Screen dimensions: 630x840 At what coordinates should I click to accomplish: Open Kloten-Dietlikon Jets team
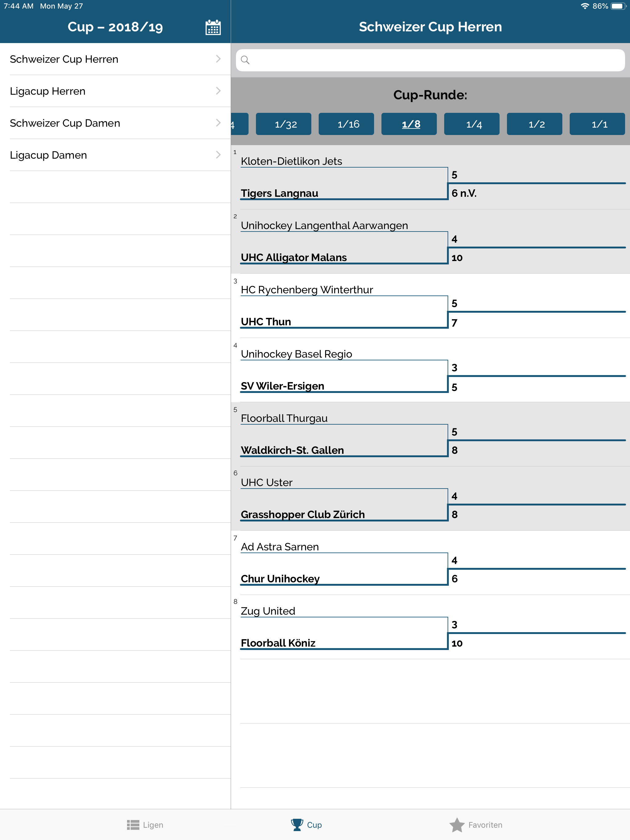[291, 161]
